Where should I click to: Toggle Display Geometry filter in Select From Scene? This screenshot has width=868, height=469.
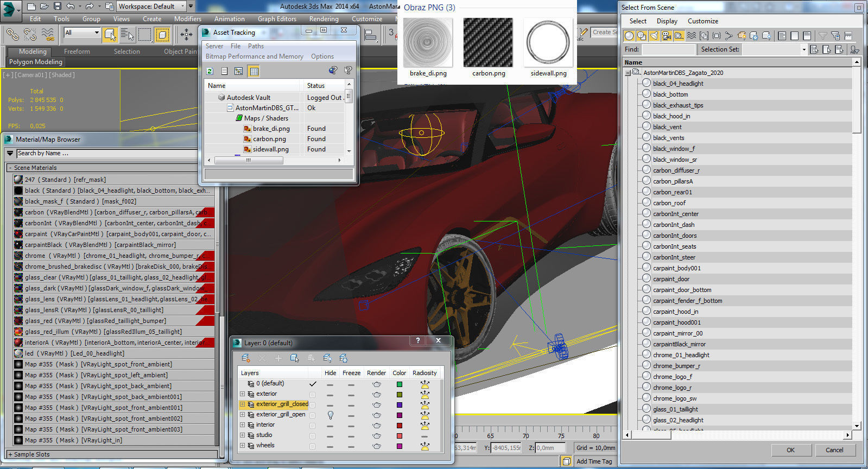click(629, 36)
